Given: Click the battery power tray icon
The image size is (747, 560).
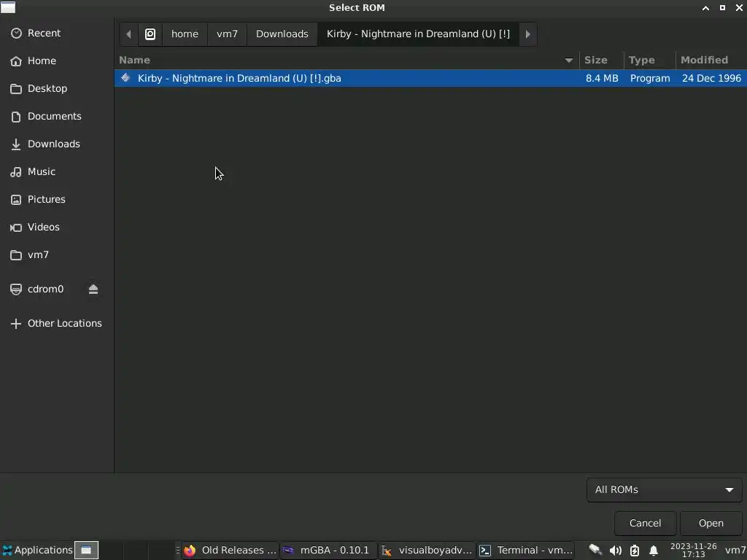Looking at the screenshot, I should tap(635, 551).
